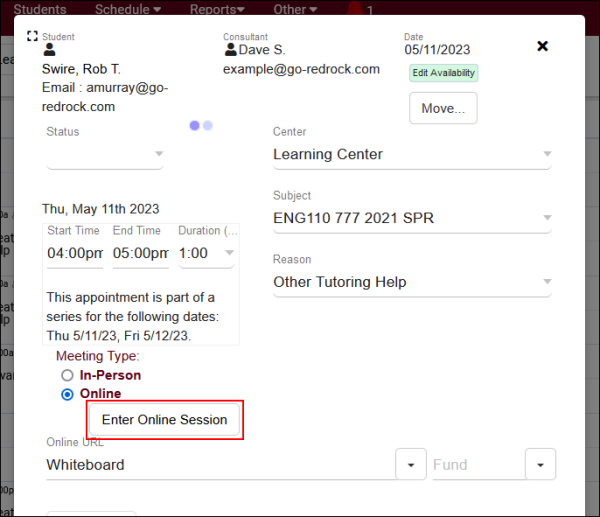
Task: Click the Enter Online Session button
Action: (x=165, y=420)
